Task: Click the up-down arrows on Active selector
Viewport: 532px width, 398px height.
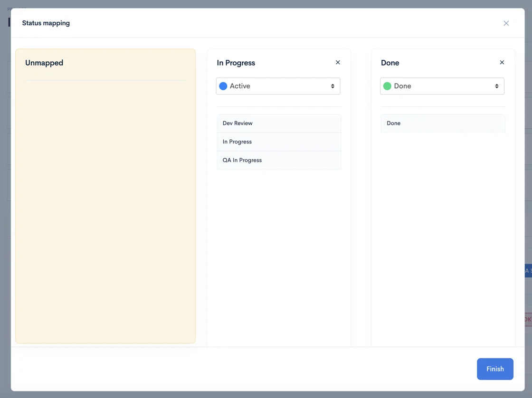Action: 332,86
